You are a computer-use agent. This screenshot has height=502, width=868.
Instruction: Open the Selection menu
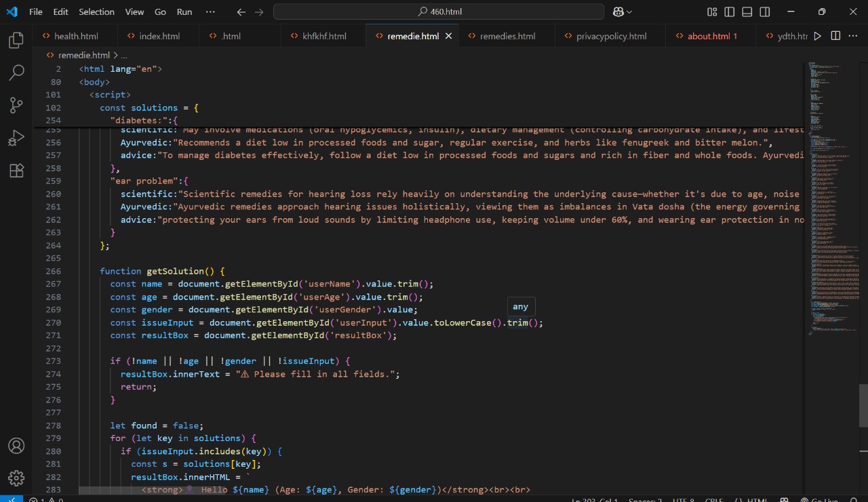click(x=97, y=12)
